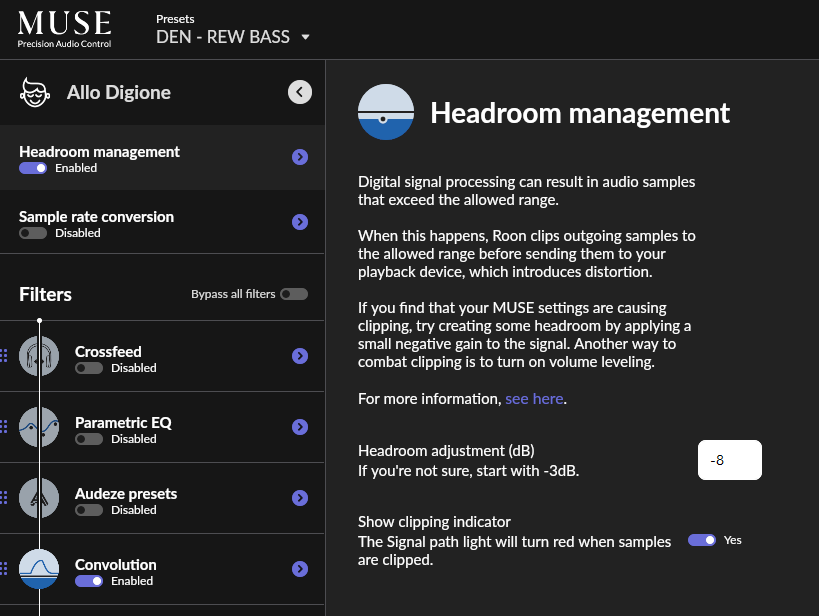Screen dimensions: 819x616
Task: Collapse the Allo Digione panel
Action: point(299,91)
